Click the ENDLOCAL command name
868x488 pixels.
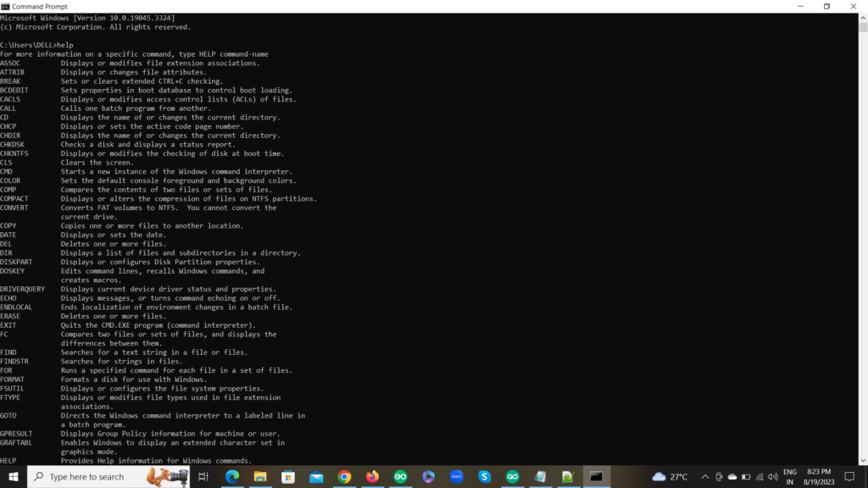(16, 307)
